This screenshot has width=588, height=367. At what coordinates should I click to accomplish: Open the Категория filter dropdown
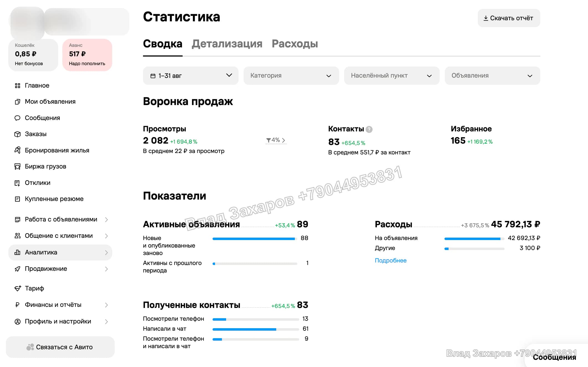pos(291,76)
